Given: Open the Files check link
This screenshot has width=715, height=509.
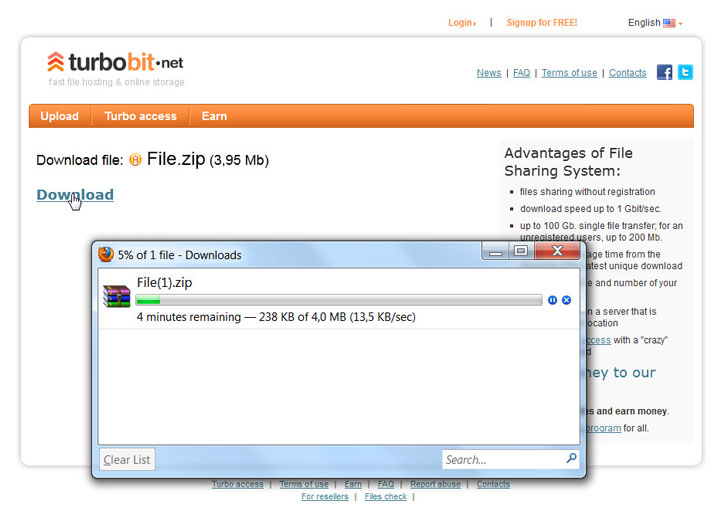Looking at the screenshot, I should pos(385,497).
